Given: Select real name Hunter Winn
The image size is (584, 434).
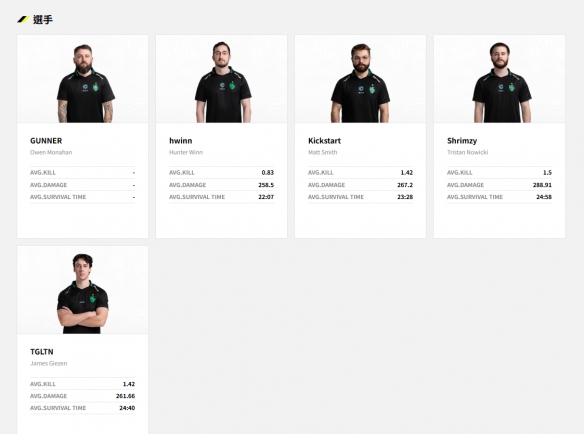Looking at the screenshot, I should [x=186, y=152].
